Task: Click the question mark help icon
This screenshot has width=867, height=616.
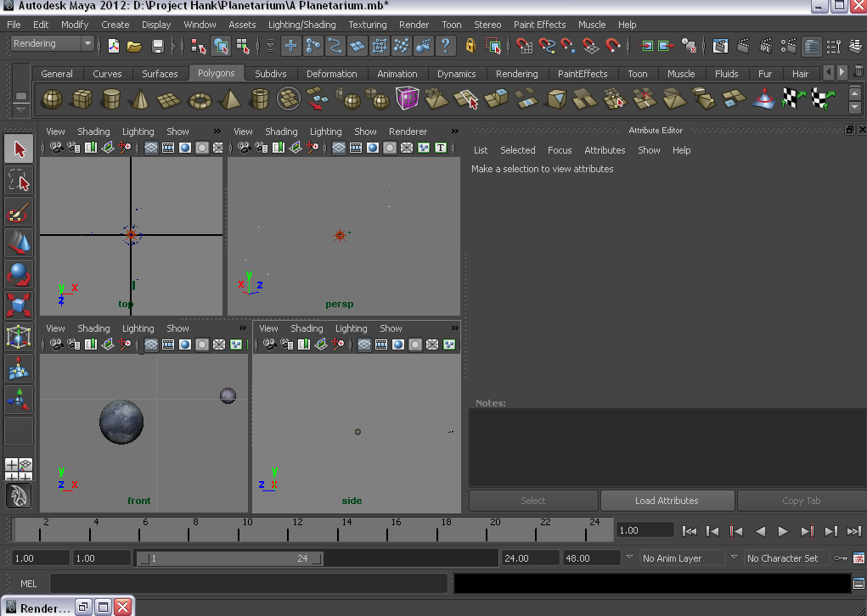Action: coord(445,46)
